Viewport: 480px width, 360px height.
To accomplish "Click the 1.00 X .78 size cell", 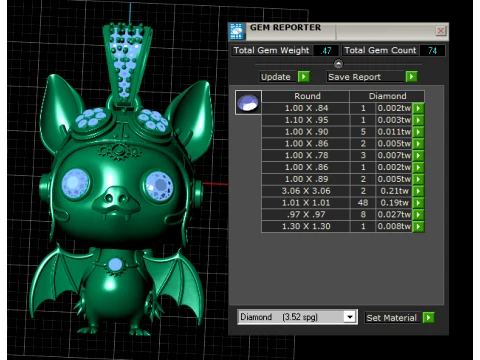I will pyautogui.click(x=306, y=155).
